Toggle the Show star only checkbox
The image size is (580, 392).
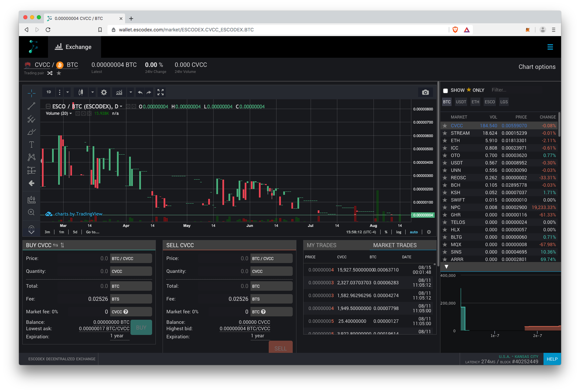click(445, 90)
